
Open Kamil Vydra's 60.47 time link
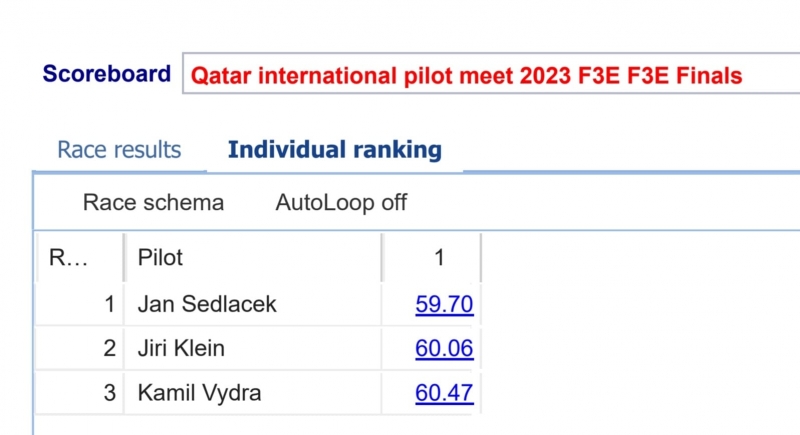point(444,393)
